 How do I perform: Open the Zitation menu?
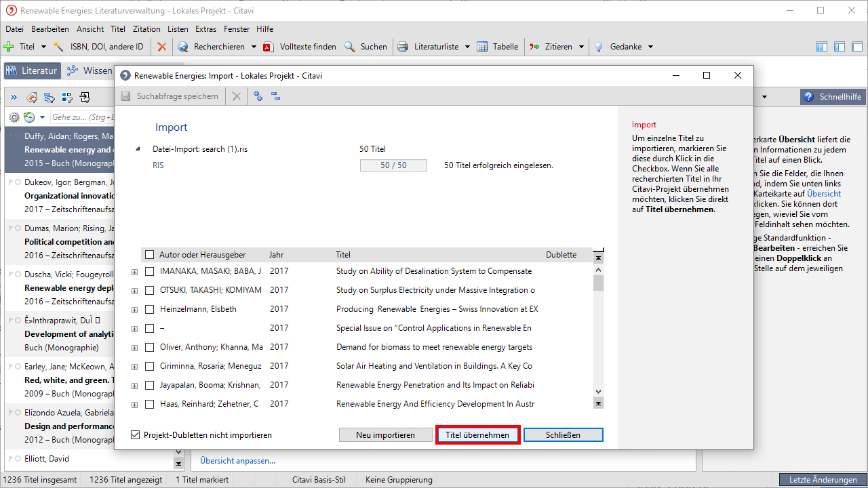146,29
